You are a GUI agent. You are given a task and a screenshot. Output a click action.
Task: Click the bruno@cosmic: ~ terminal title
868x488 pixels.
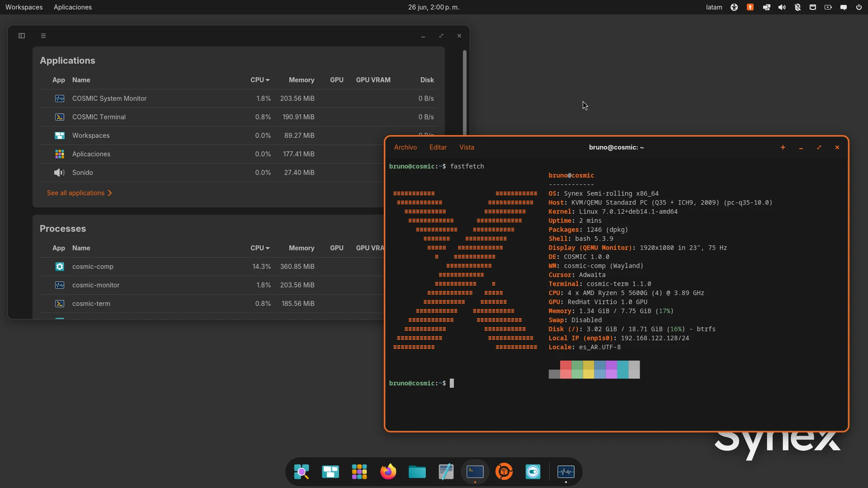(x=616, y=147)
